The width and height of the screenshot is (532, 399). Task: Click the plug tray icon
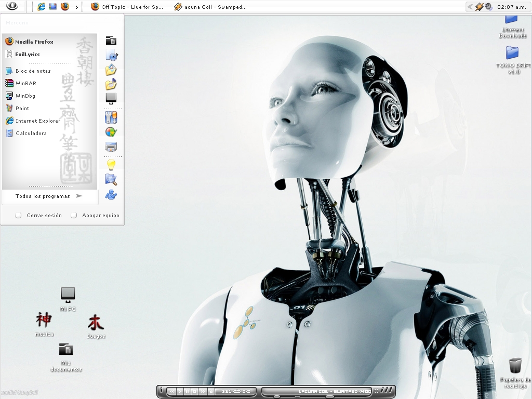[480, 6]
